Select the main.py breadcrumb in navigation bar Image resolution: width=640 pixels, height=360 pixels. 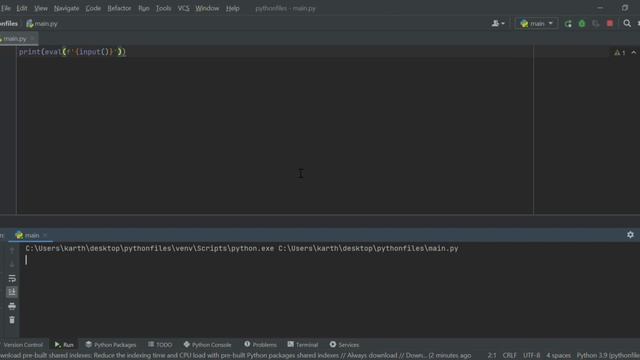pos(42,24)
